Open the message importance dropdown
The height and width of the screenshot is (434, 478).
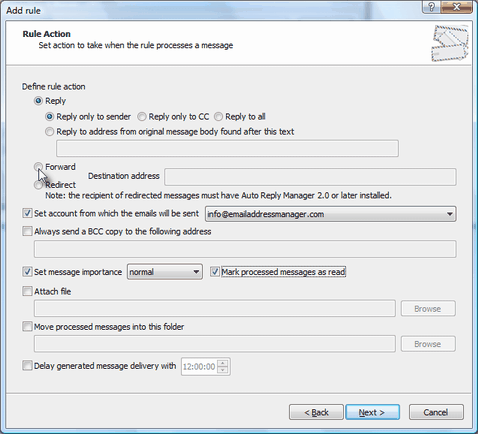[x=165, y=272]
